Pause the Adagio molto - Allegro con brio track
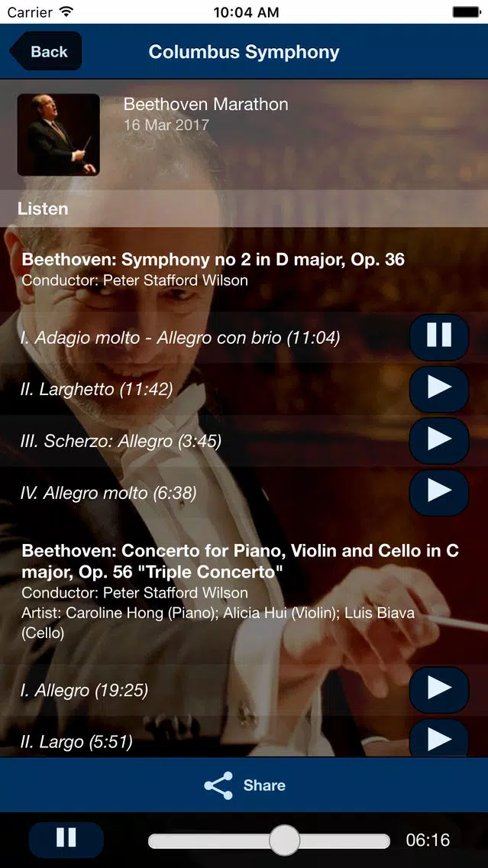The image size is (488, 868). tap(439, 337)
